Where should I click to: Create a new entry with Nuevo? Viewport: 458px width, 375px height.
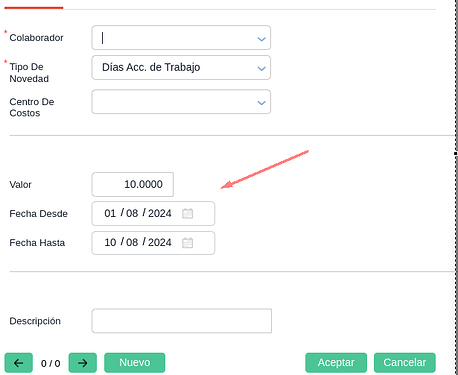135,363
